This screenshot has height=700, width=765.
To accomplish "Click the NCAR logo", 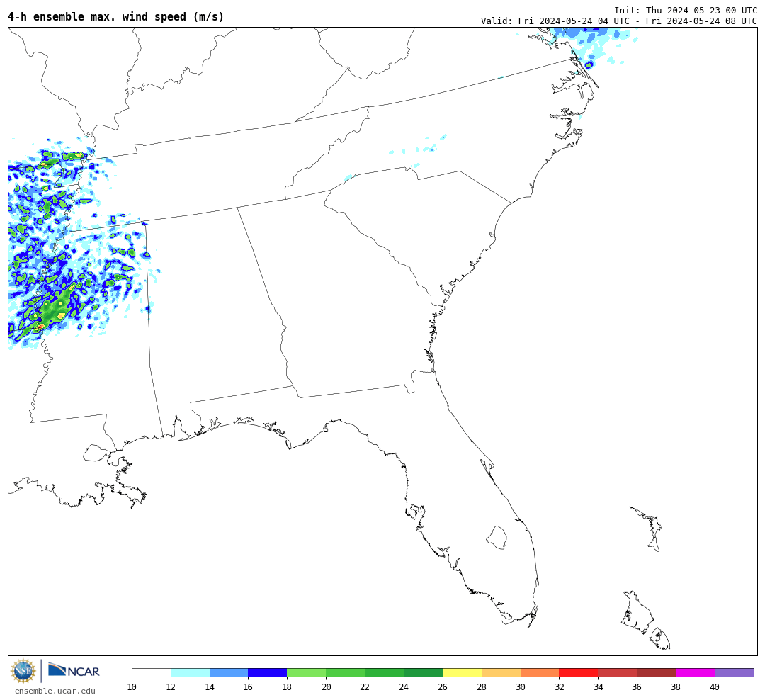I will [x=74, y=670].
